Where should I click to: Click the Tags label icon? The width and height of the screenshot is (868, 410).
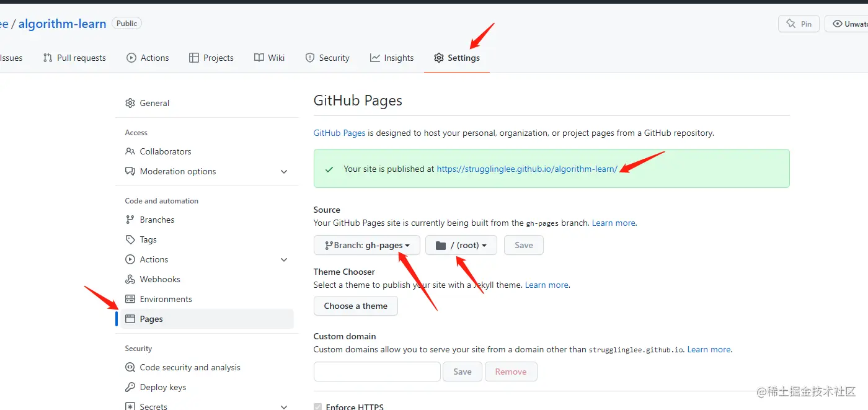point(130,239)
